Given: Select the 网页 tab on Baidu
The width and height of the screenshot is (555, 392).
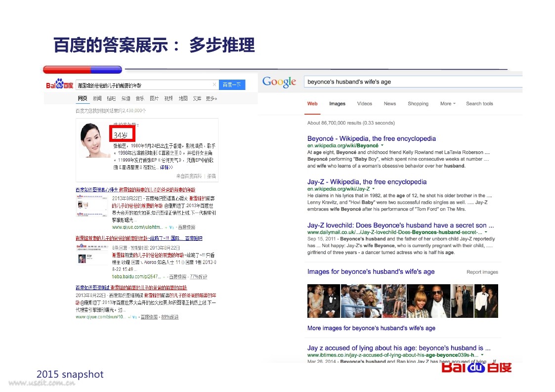Looking at the screenshot, I should pyautogui.click(x=83, y=98).
